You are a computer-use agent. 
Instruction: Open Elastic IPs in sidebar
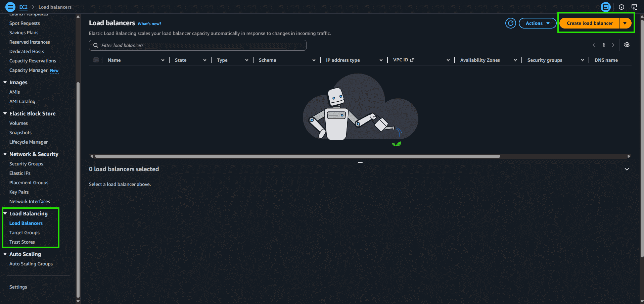pos(20,173)
